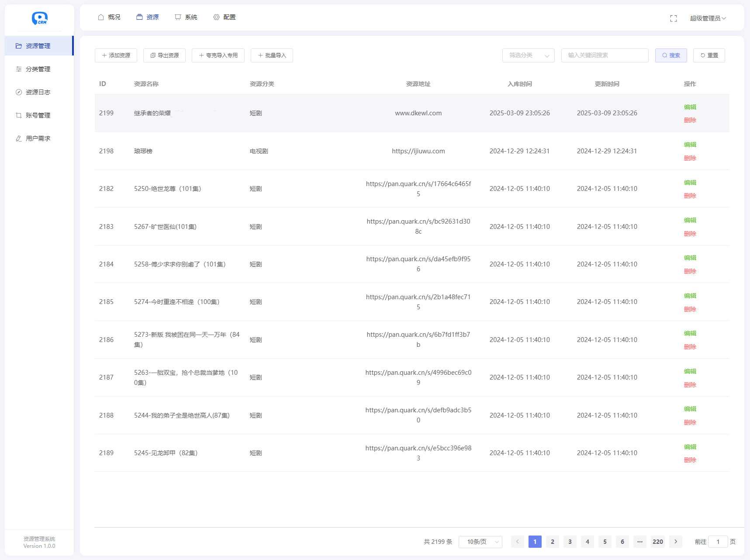Toggle fullscreen mode icon

click(673, 18)
